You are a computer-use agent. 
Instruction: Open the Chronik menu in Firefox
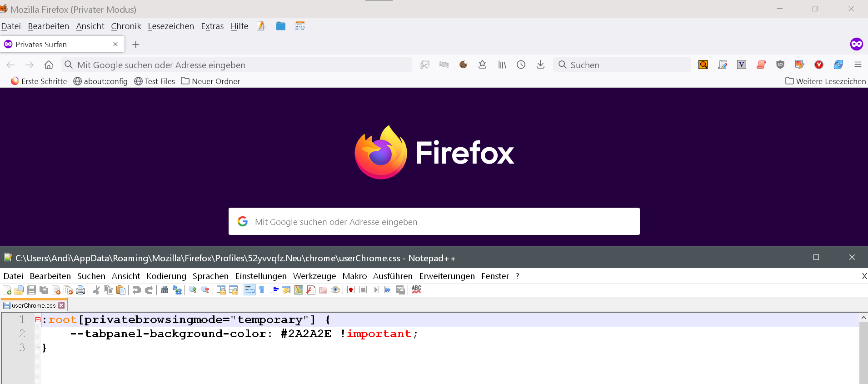tap(126, 26)
